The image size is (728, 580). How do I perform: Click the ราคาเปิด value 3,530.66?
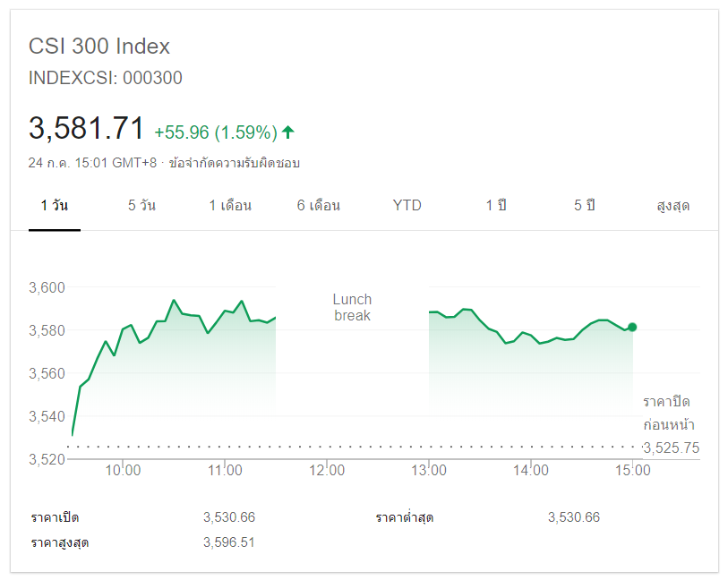click(229, 517)
